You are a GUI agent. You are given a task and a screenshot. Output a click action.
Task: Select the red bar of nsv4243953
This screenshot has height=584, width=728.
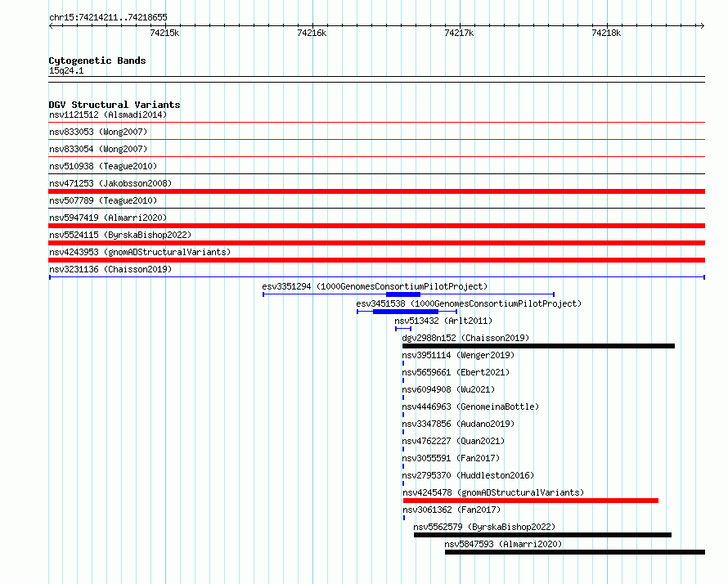click(376, 260)
